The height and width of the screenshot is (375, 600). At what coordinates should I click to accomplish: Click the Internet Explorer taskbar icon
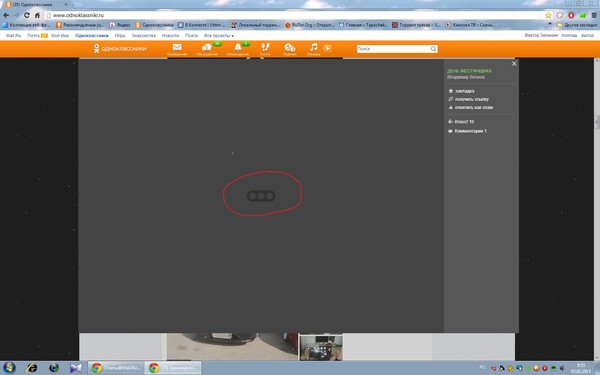click(32, 368)
